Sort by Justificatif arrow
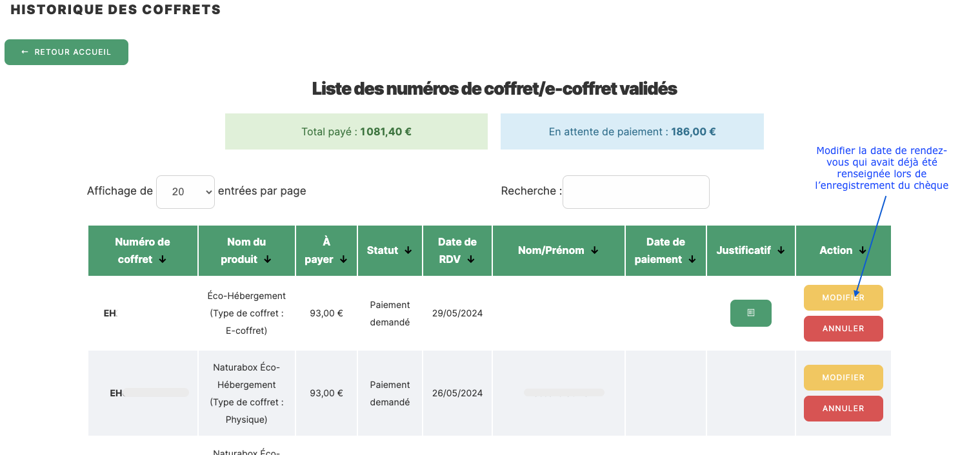Image resolution: width=980 pixels, height=455 pixels. 781,251
